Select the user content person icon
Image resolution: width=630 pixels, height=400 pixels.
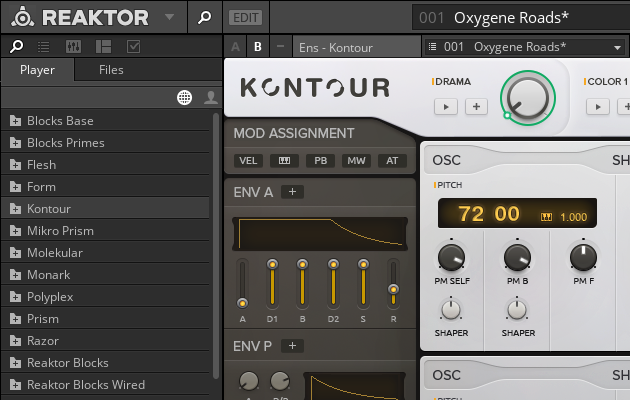[211, 98]
